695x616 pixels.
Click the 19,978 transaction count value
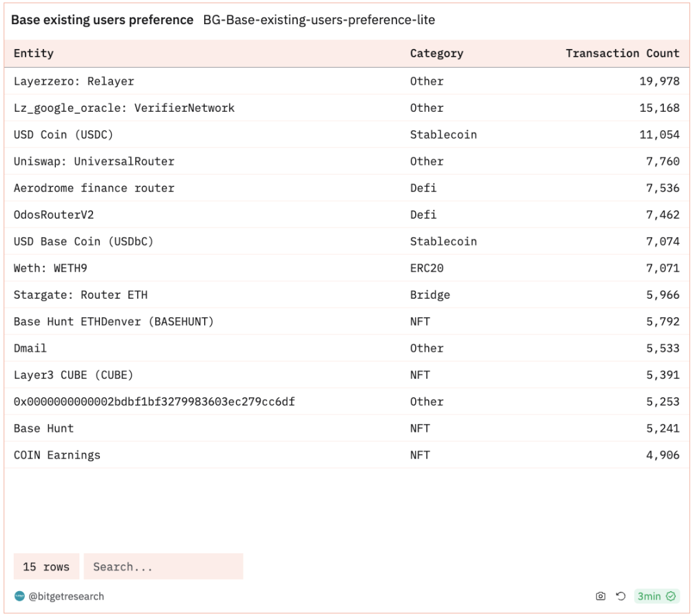click(x=659, y=81)
